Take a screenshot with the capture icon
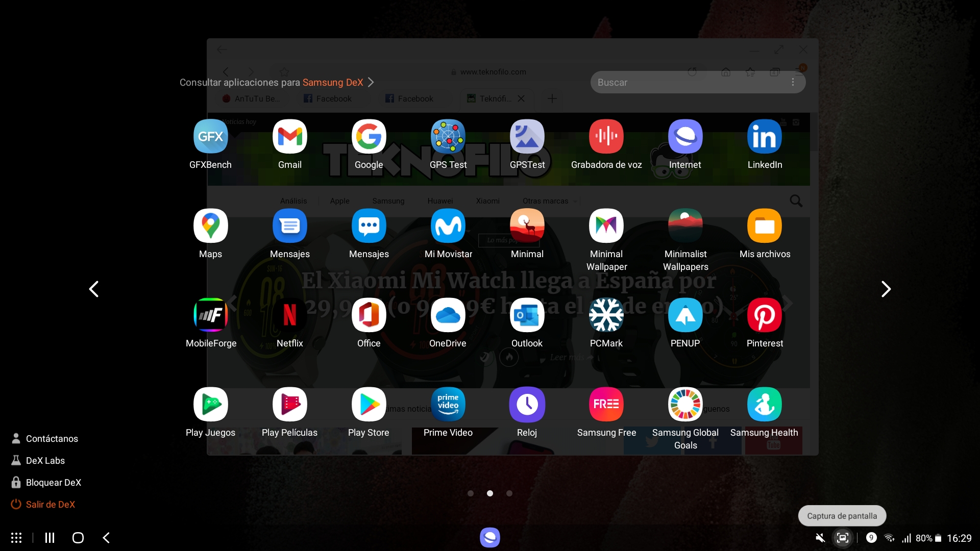 [843, 538]
